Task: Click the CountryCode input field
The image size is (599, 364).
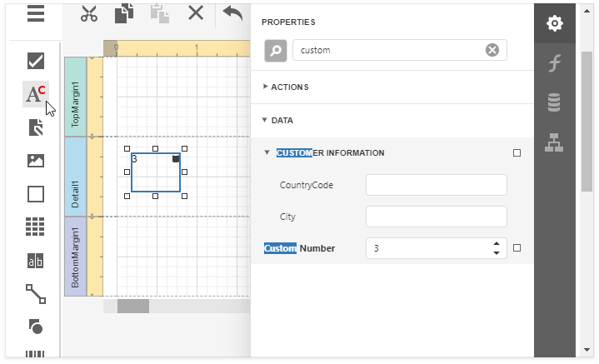Action: coord(437,185)
